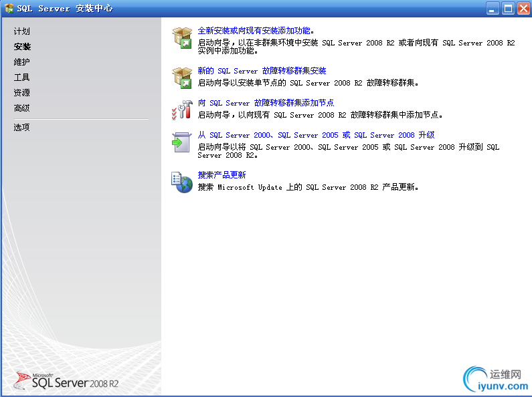532x397 pixels.
Task: Open the 高级 section
Action: 21,108
